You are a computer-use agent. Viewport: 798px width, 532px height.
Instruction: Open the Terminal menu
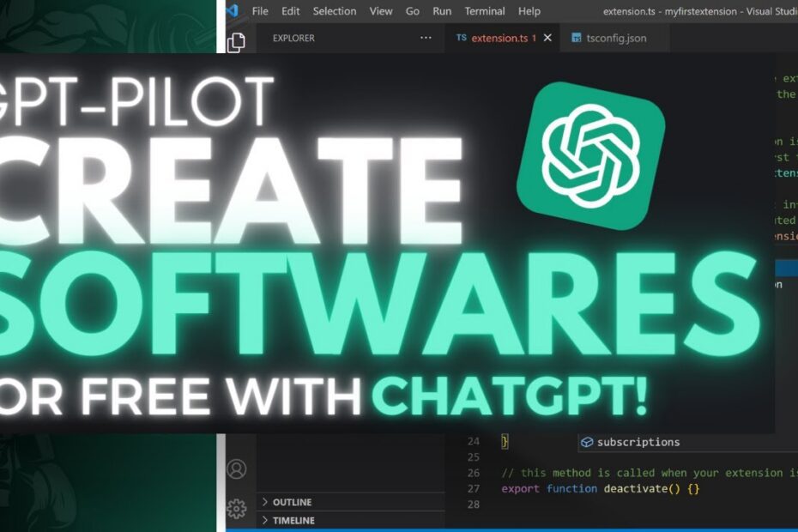(485, 11)
